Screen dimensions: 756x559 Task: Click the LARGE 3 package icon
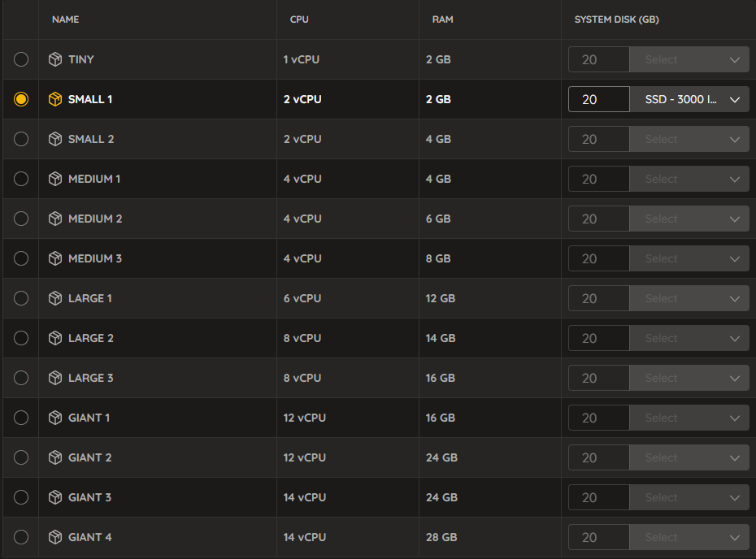pos(55,378)
